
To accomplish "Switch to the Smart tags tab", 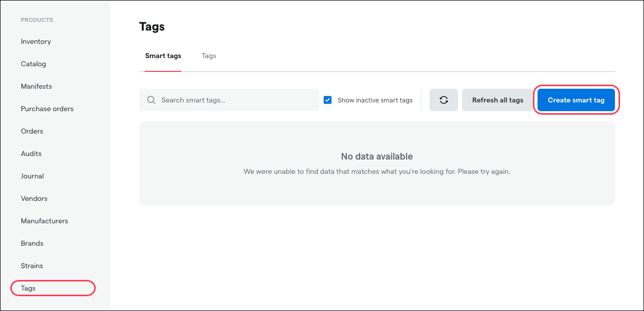I will 163,56.
